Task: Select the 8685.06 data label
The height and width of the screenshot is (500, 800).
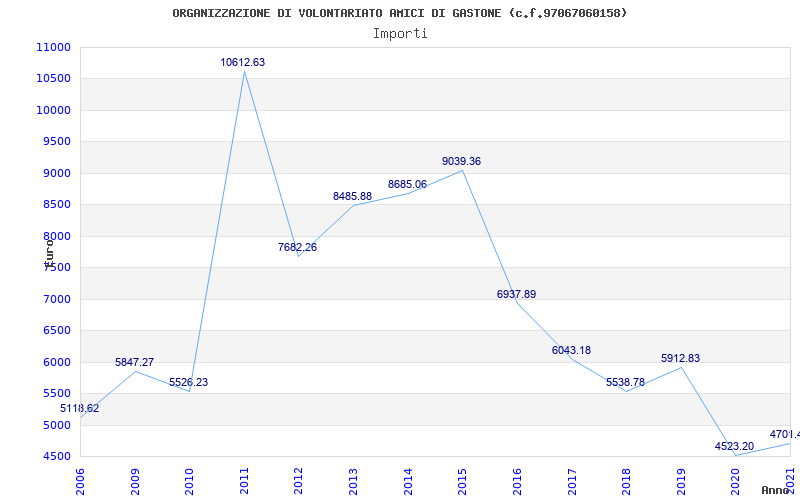Action: pyautogui.click(x=407, y=184)
